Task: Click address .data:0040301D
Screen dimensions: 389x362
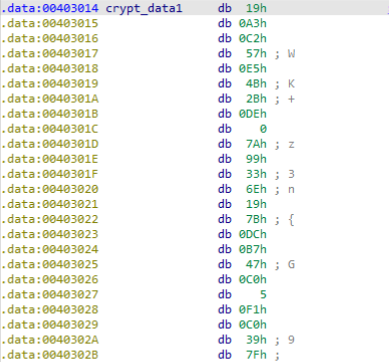Action: 50,144
